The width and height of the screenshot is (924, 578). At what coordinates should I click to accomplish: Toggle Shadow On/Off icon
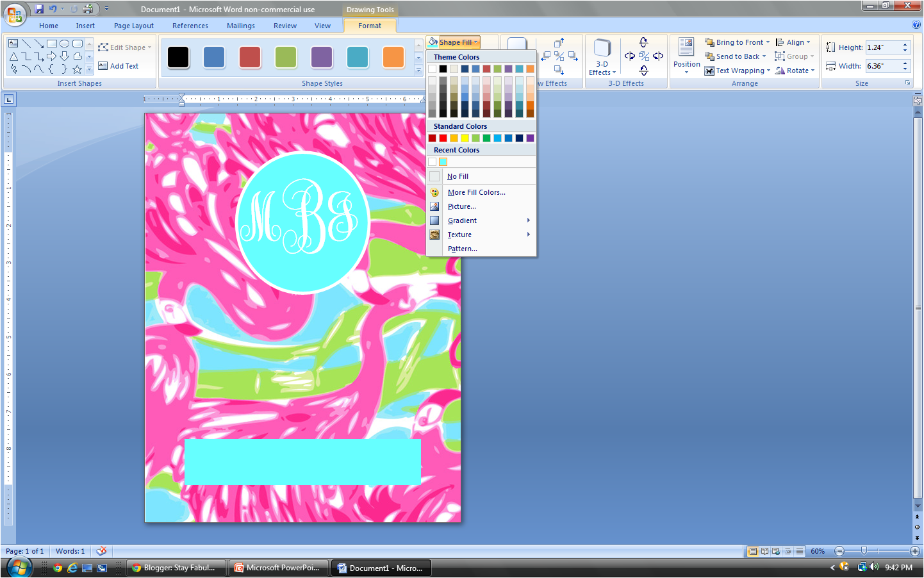coord(559,56)
